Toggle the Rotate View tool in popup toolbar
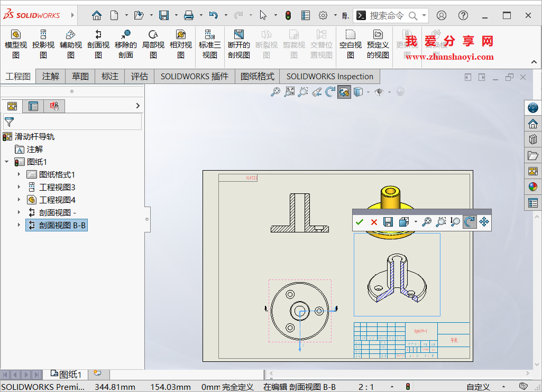The width and height of the screenshot is (542, 392). click(x=470, y=222)
